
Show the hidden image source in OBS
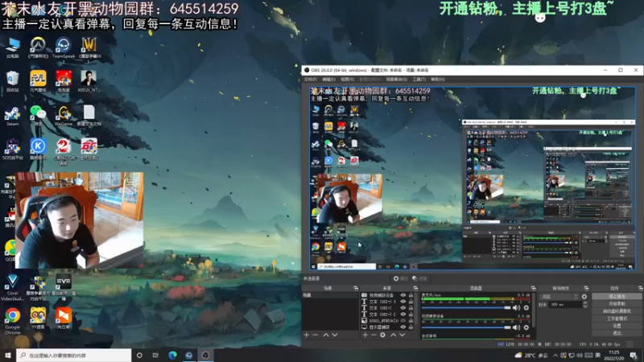[403, 320]
